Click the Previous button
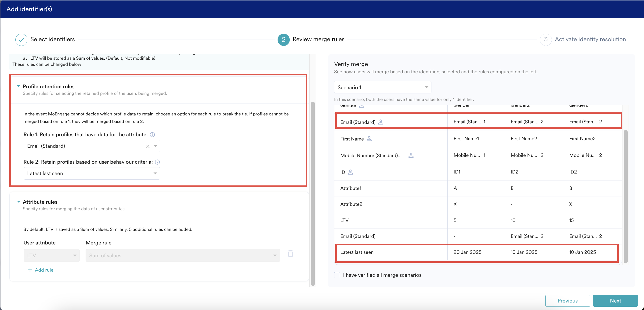Screen dimensions: 644x310 (567, 300)
